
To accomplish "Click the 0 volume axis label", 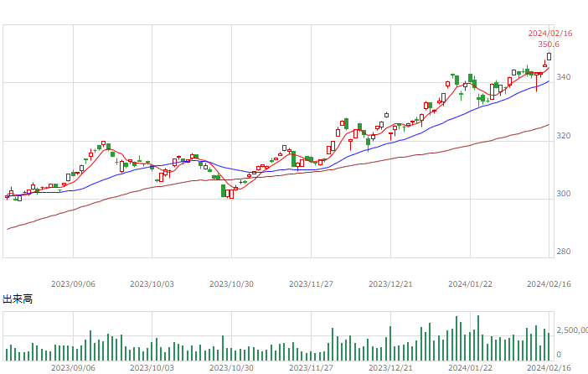I will click(559, 354).
